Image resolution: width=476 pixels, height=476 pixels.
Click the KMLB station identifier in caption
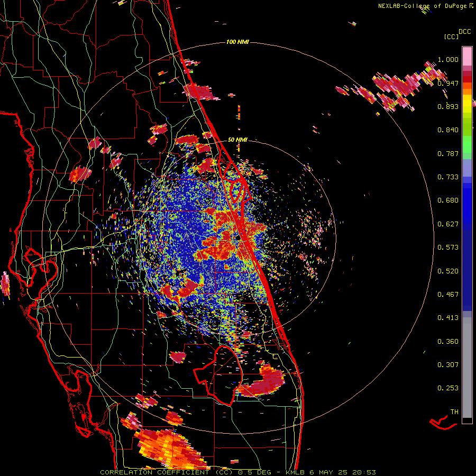click(295, 472)
